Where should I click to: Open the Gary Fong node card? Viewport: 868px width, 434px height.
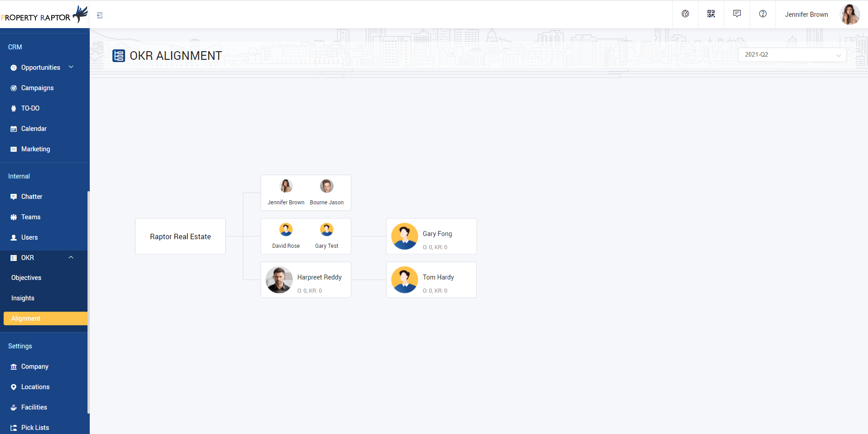(x=432, y=236)
